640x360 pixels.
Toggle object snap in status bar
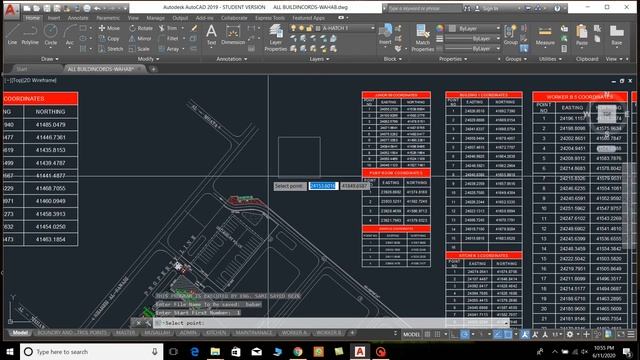tap(508, 334)
